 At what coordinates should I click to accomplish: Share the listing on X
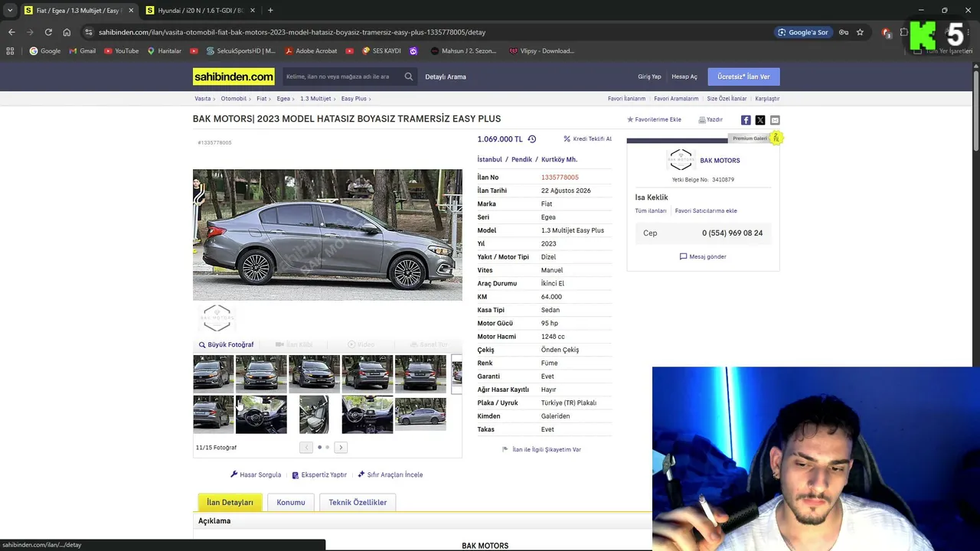point(760,120)
